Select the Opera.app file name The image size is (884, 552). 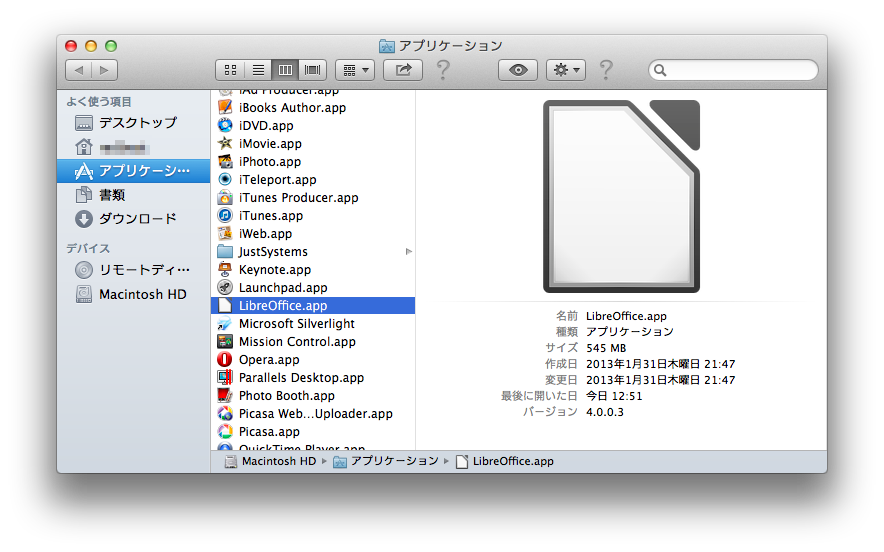coord(269,360)
